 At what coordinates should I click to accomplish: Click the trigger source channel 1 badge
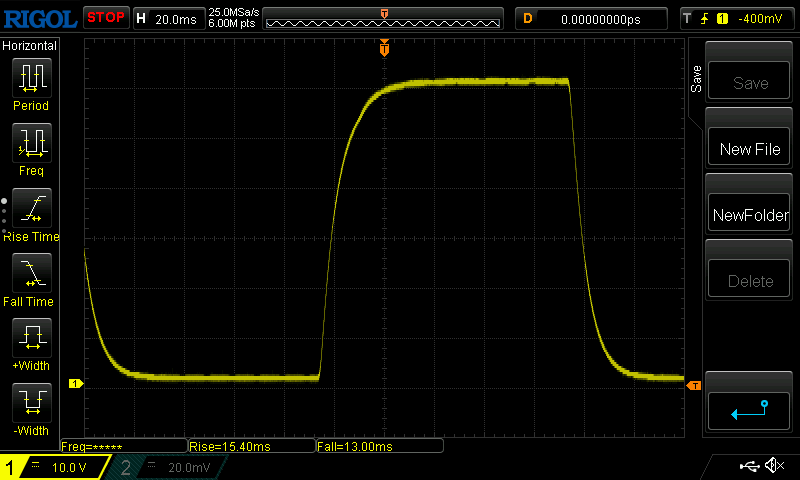click(722, 19)
